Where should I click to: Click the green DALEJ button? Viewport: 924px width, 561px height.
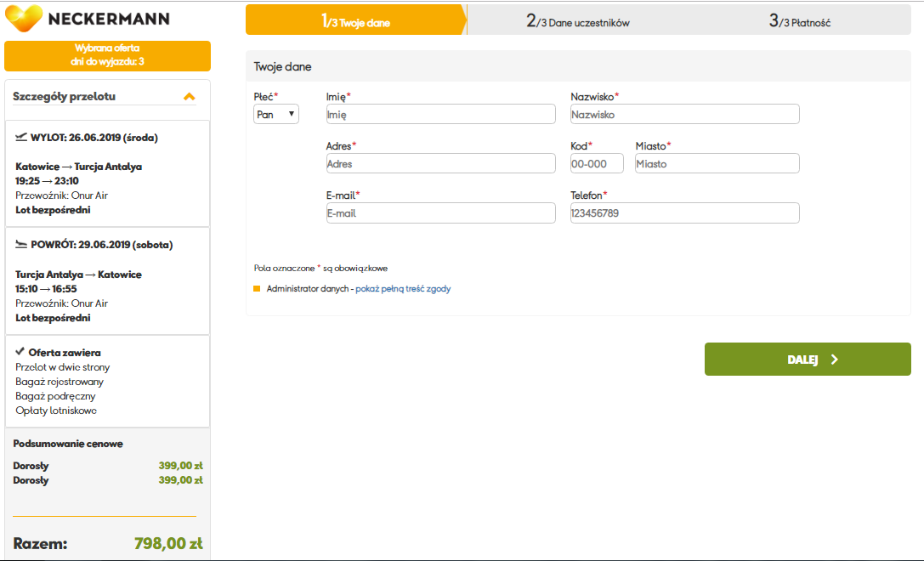click(x=808, y=360)
